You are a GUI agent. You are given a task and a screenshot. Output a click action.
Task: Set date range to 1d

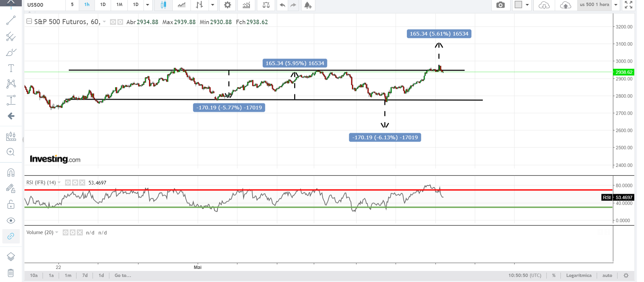click(101, 276)
